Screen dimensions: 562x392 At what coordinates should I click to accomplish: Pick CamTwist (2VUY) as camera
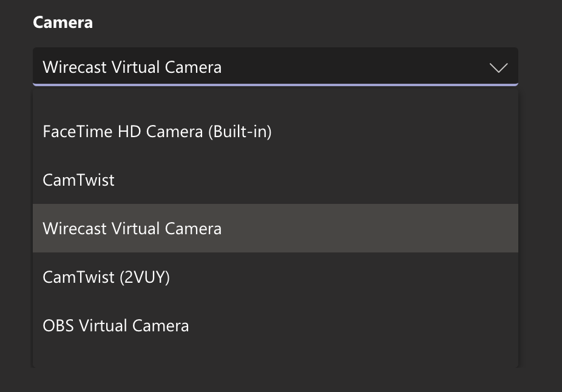coord(106,277)
